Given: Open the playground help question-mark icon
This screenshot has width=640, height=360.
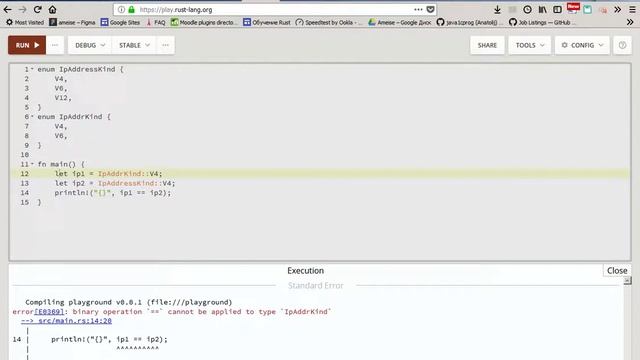Looking at the screenshot, I should tap(622, 45).
